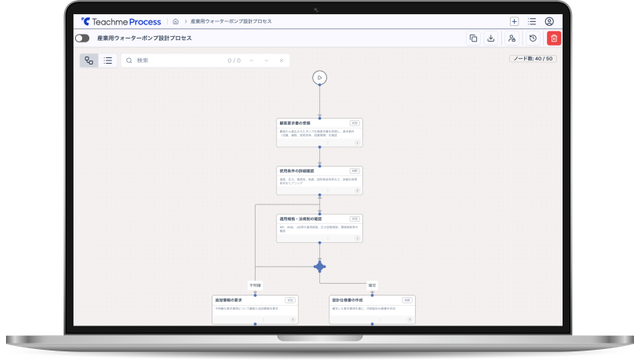Click the 不明確 branch label
Image resolution: width=640 pixels, height=360 pixels.
pos(255,285)
